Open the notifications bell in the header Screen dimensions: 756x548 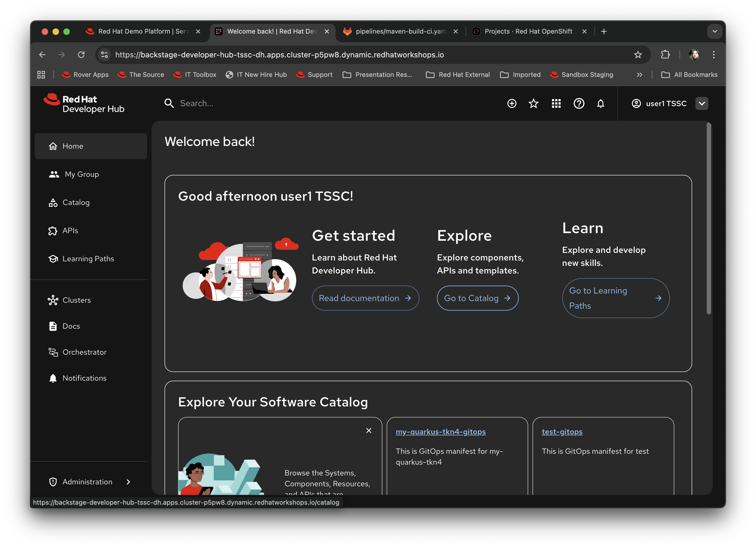pyautogui.click(x=601, y=103)
